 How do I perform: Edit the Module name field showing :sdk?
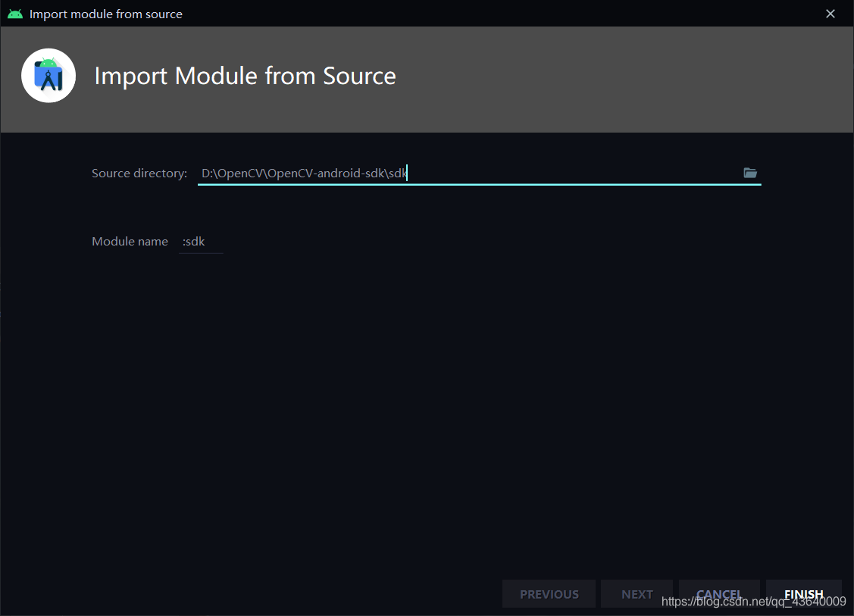click(x=200, y=241)
